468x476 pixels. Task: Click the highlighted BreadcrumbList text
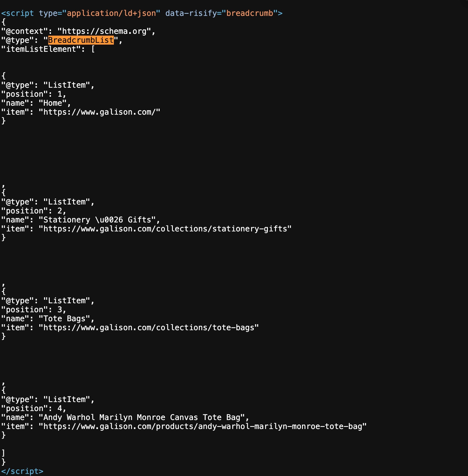81,40
